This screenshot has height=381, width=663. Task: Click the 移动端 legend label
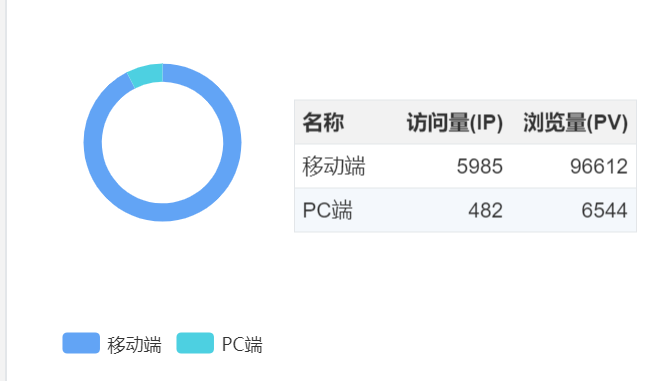coord(134,345)
